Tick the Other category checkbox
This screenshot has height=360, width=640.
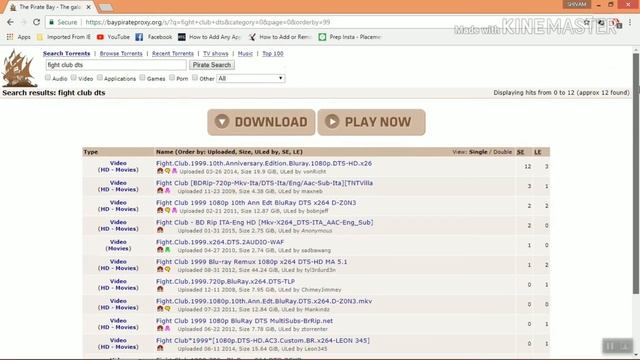click(195, 77)
